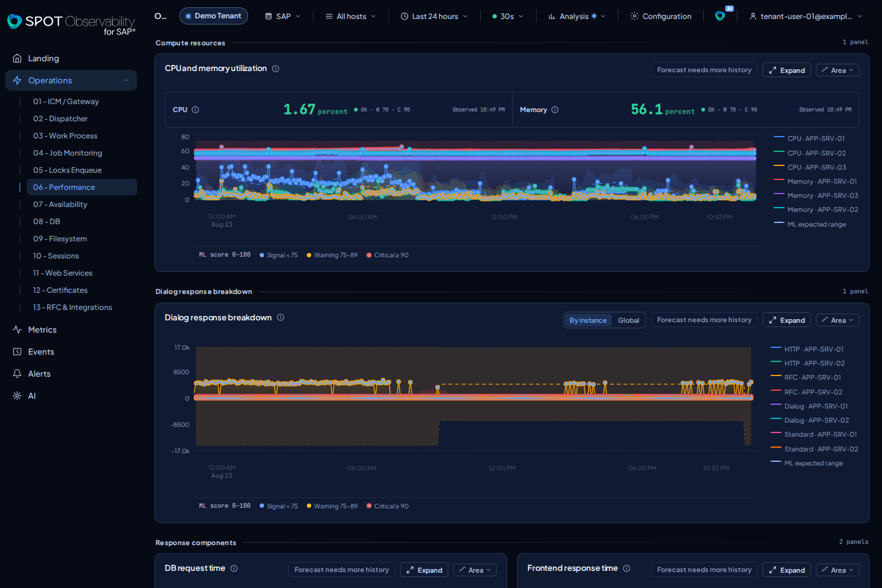Image resolution: width=882 pixels, height=588 pixels.
Task: Expand the DB request time panel
Action: click(424, 570)
